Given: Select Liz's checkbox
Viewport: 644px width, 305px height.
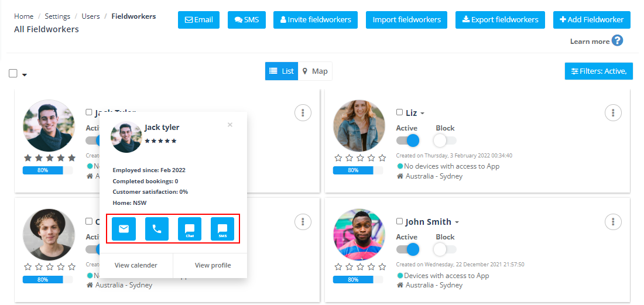Looking at the screenshot, I should pyautogui.click(x=400, y=112).
